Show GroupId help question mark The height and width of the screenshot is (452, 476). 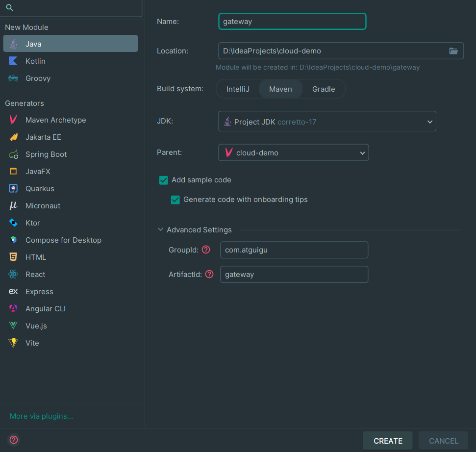point(206,250)
